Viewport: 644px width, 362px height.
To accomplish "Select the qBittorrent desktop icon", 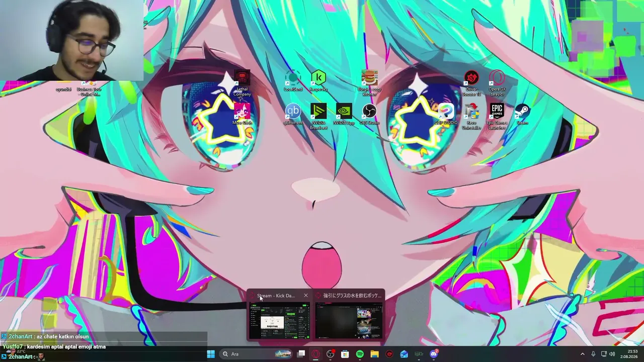I will pyautogui.click(x=293, y=114).
